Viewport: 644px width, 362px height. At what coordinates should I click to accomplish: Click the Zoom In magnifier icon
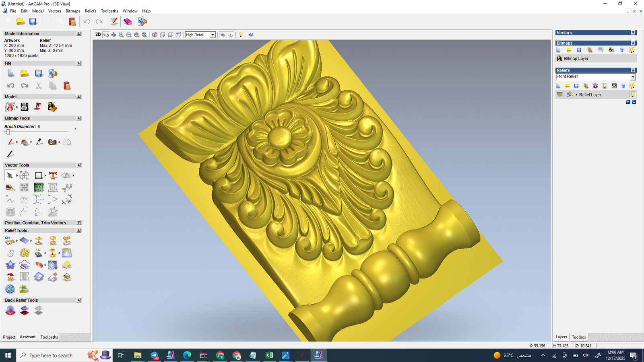[121, 35]
